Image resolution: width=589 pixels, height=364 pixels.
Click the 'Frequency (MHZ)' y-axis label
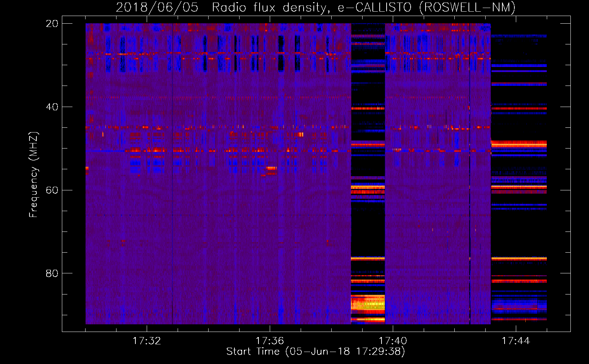click(x=33, y=175)
